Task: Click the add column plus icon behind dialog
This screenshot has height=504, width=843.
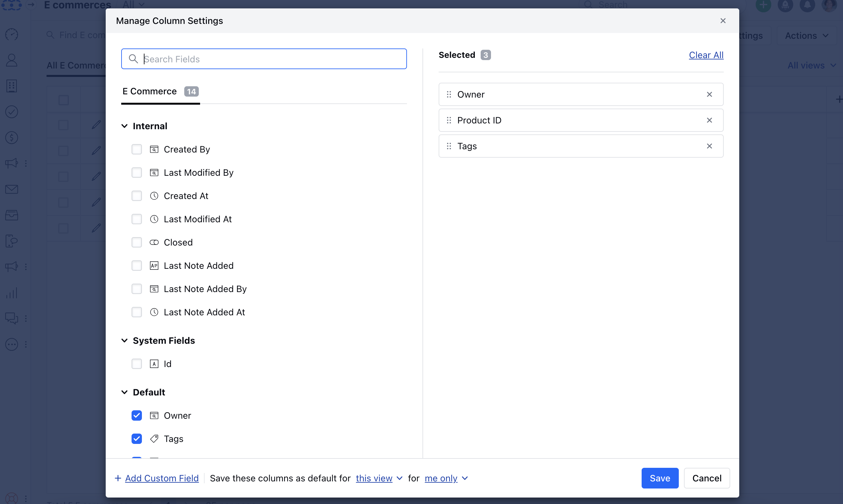Action: 838,99
